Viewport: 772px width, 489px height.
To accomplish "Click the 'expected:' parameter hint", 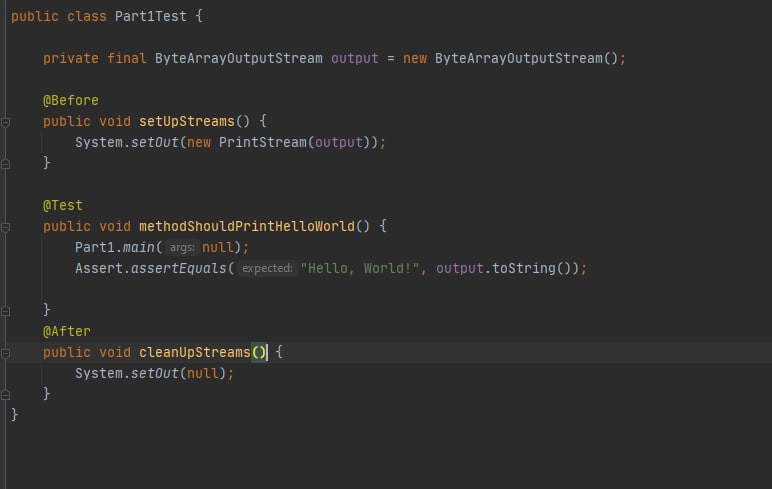I will 267,268.
